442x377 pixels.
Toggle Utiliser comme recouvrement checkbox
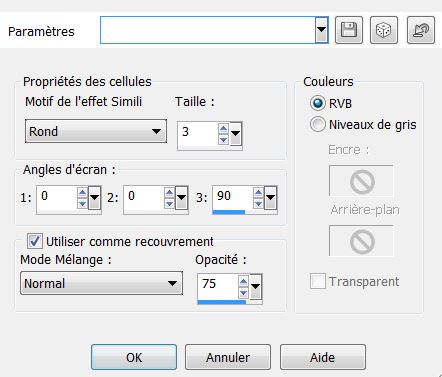pos(35,241)
